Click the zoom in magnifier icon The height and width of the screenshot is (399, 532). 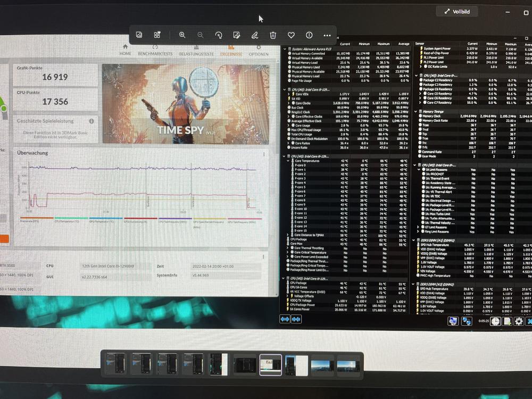tap(182, 35)
